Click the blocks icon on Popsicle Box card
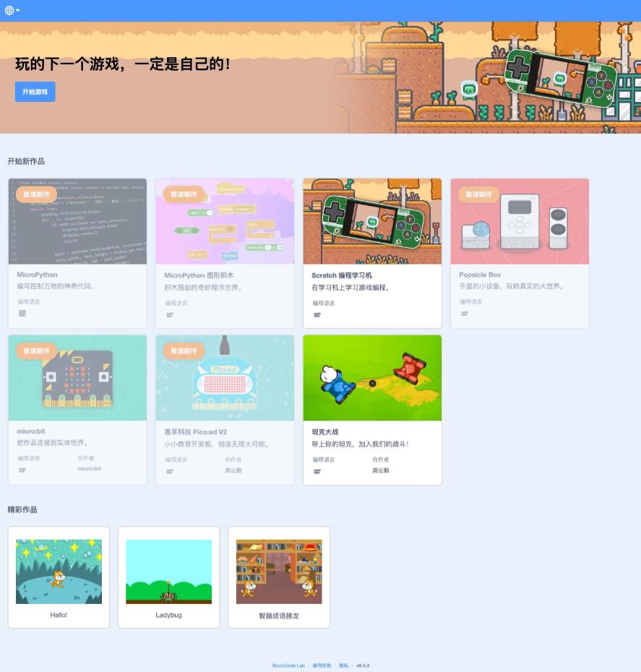 tap(464, 314)
